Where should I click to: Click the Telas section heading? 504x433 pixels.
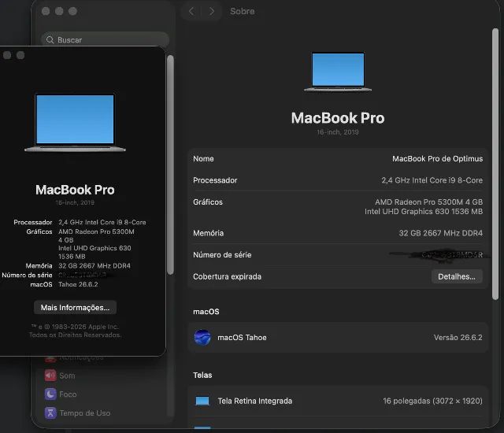[x=202, y=376]
